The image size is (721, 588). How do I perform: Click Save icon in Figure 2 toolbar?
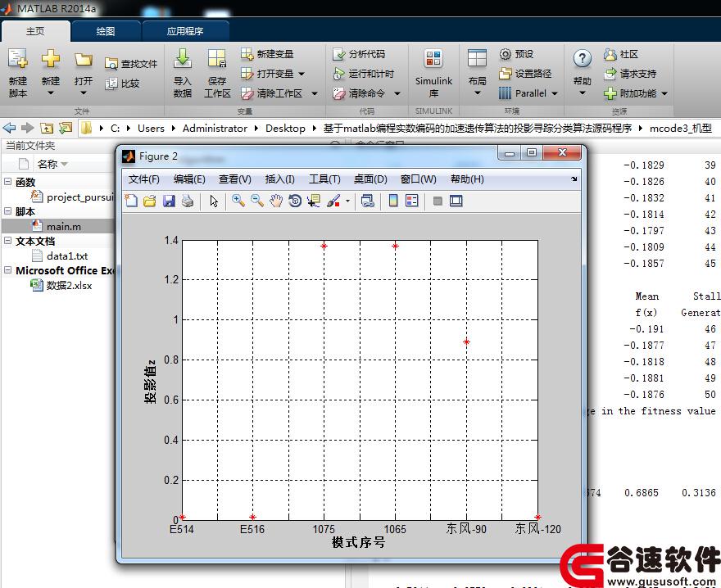point(169,201)
